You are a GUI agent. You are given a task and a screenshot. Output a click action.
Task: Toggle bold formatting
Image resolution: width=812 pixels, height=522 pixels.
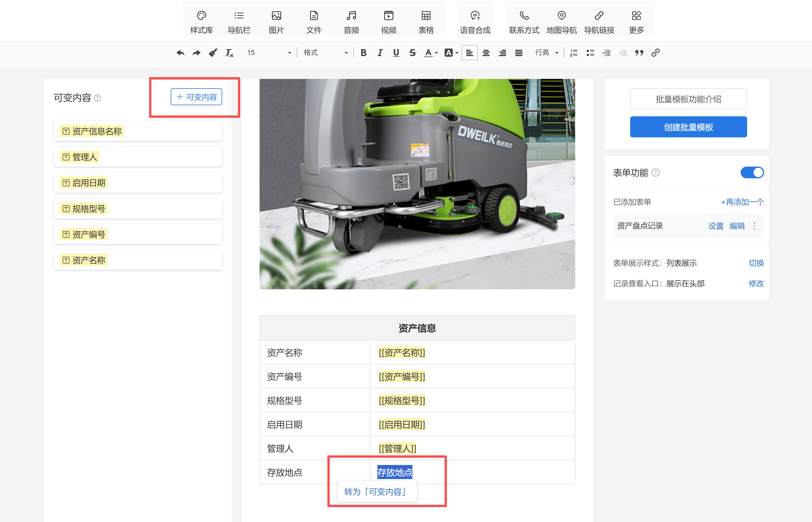coord(363,53)
